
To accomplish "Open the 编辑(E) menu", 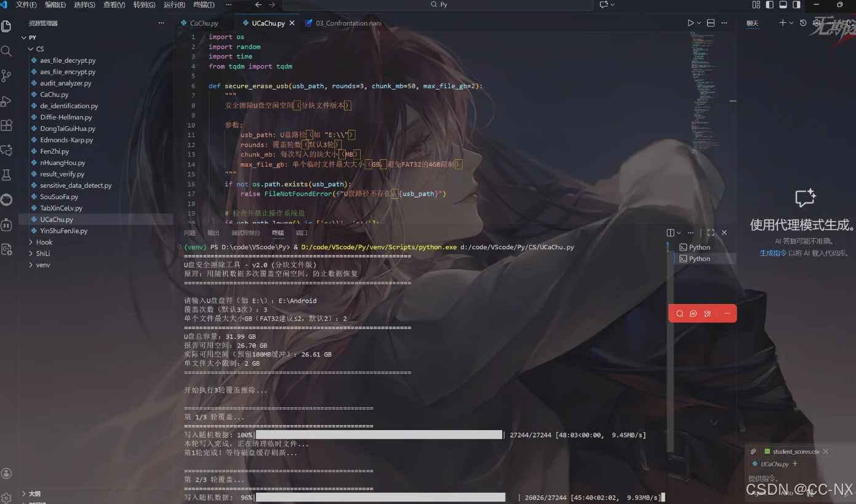I will [55, 4].
